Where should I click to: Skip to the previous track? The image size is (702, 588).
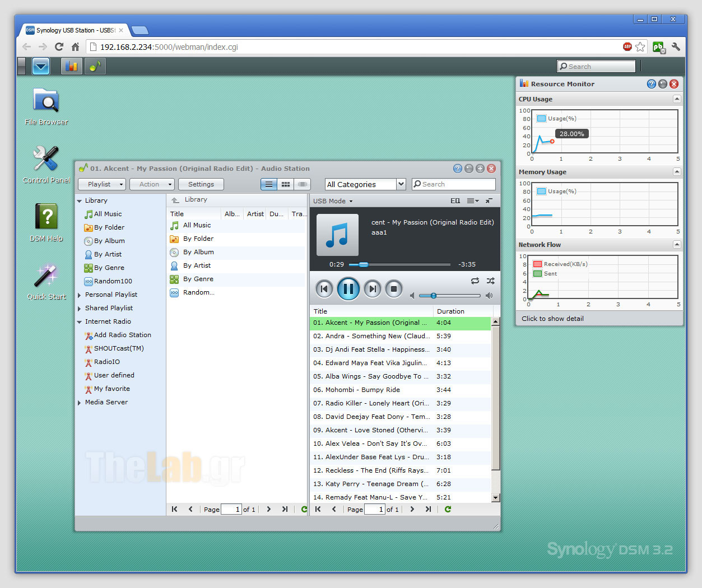coord(324,289)
